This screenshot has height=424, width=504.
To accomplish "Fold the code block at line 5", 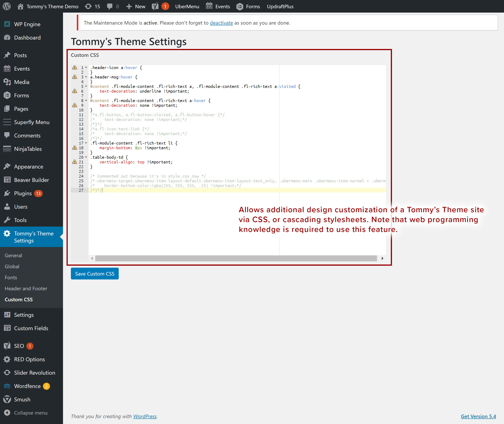I will [x=86, y=87].
